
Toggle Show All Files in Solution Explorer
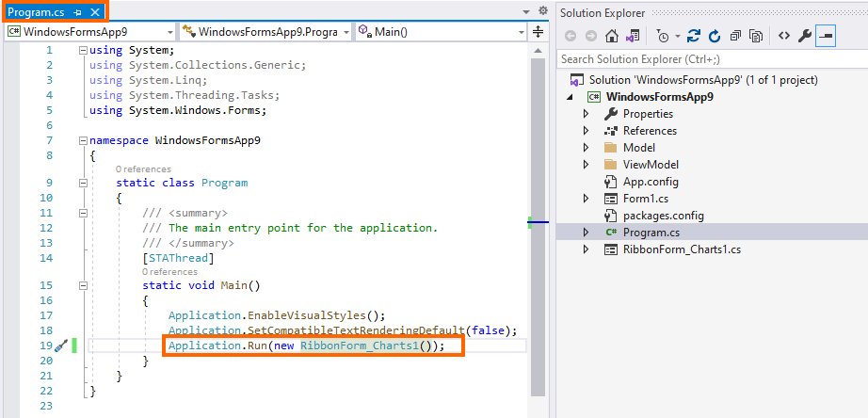pyautogui.click(x=756, y=36)
